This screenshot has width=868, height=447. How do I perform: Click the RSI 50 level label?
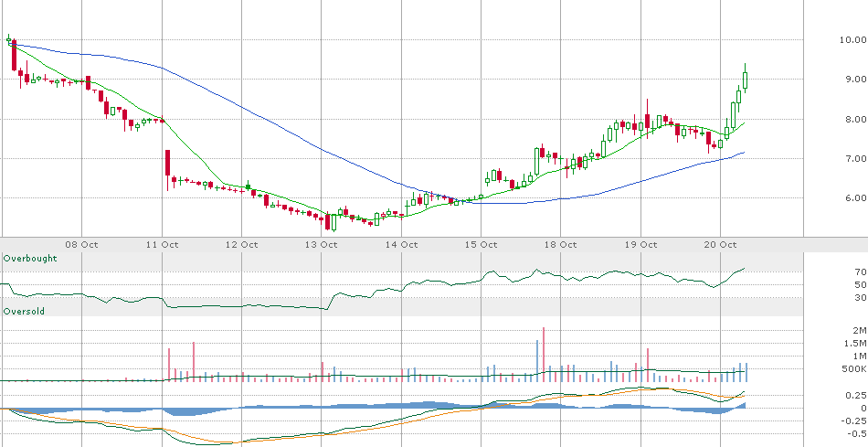861,284
